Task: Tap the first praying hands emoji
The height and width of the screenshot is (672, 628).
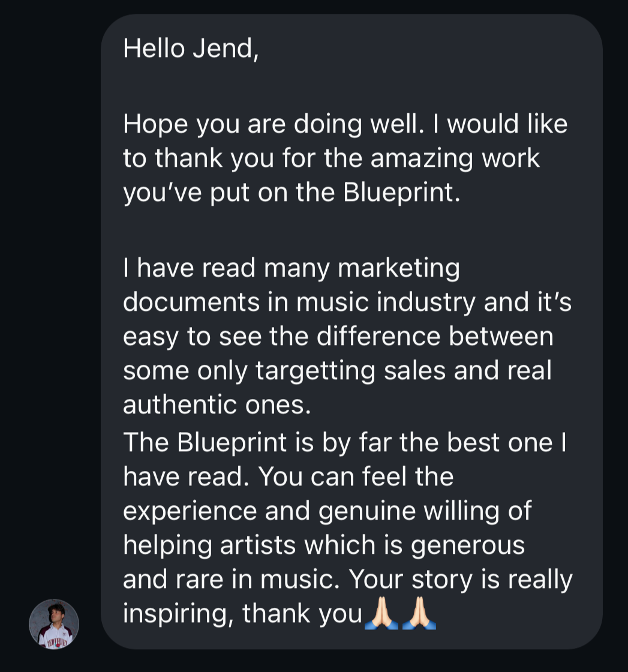Action: point(382,615)
